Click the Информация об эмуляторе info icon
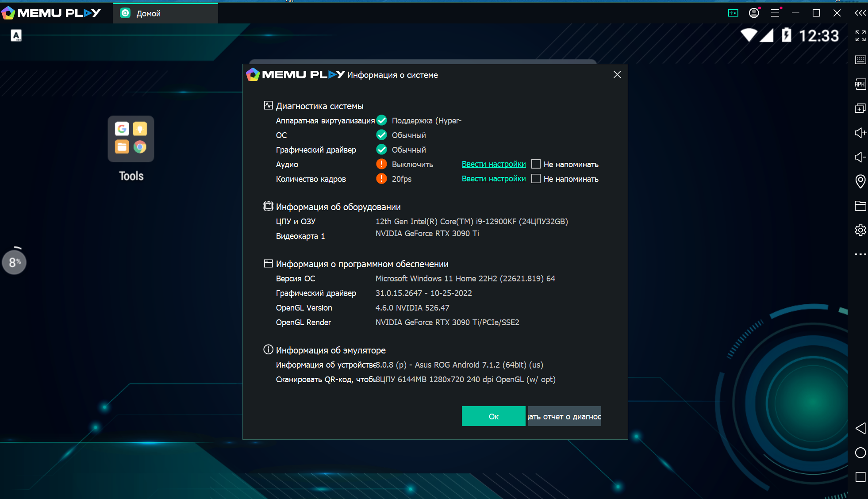The width and height of the screenshot is (868, 499). [x=268, y=349]
